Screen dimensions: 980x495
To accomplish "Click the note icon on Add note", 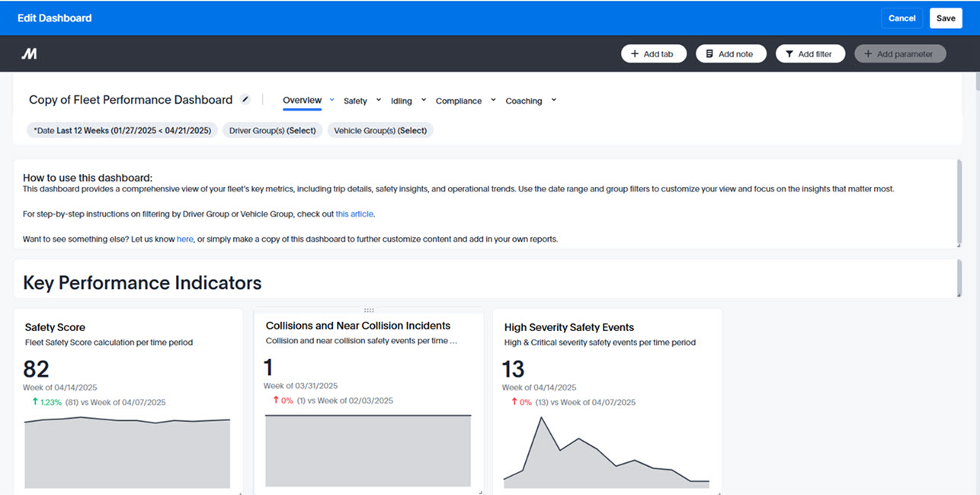I will tap(709, 54).
